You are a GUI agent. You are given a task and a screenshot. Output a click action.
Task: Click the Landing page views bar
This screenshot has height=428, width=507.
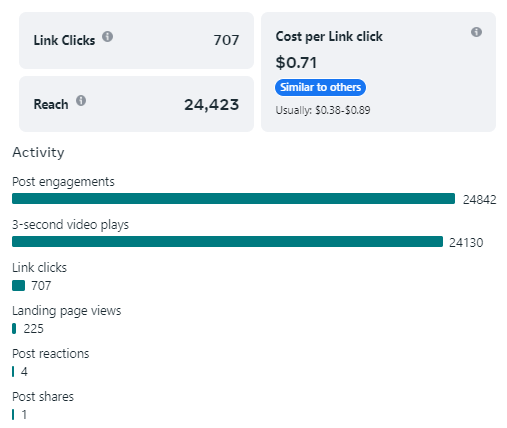pos(14,329)
